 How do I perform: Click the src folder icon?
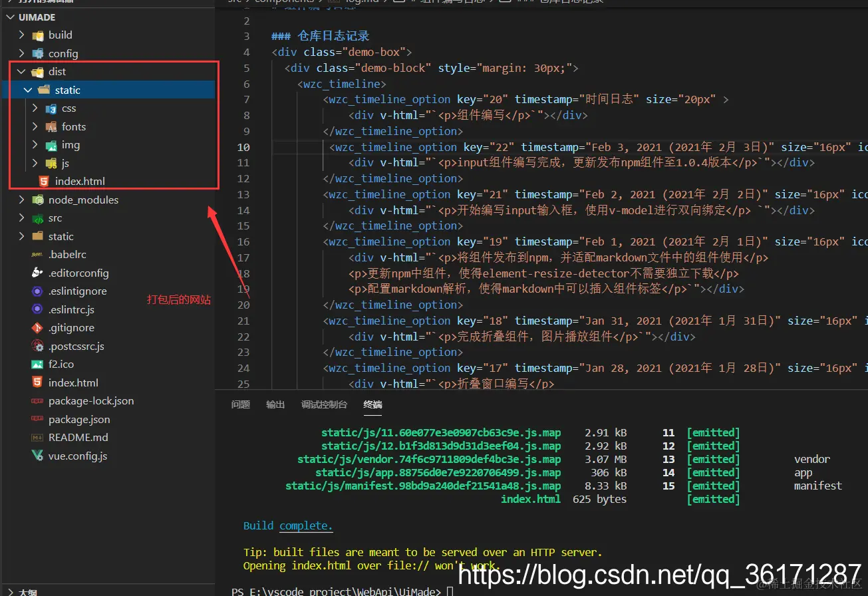coord(38,218)
